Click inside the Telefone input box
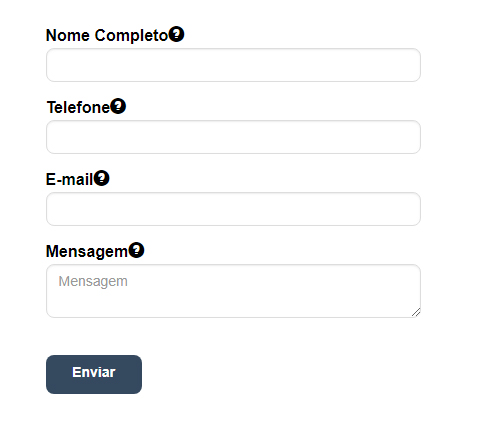Image resolution: width=488 pixels, height=432 pixels. tap(233, 137)
